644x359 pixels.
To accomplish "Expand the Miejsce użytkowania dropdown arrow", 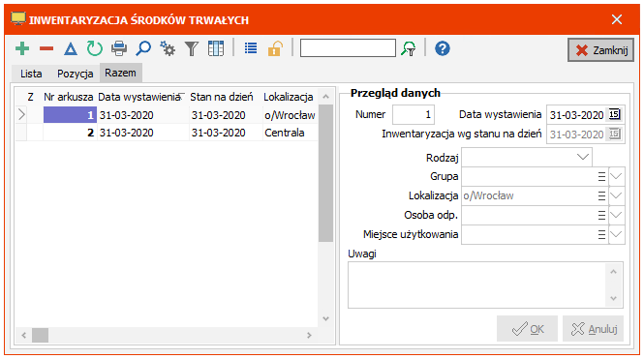I will (617, 235).
